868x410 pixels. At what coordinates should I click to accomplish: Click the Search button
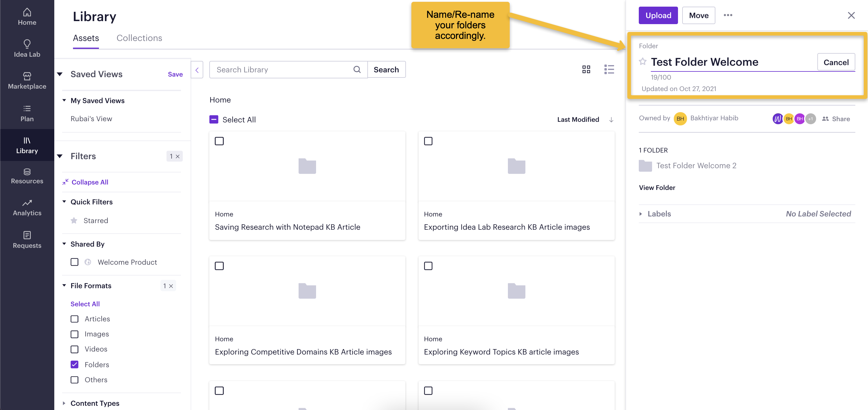coord(386,70)
